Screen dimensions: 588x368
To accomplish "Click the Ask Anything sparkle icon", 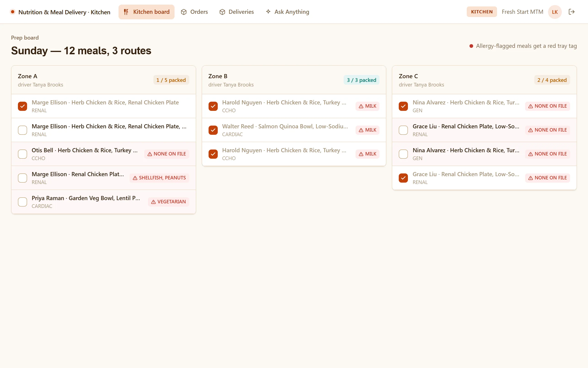I will point(268,12).
